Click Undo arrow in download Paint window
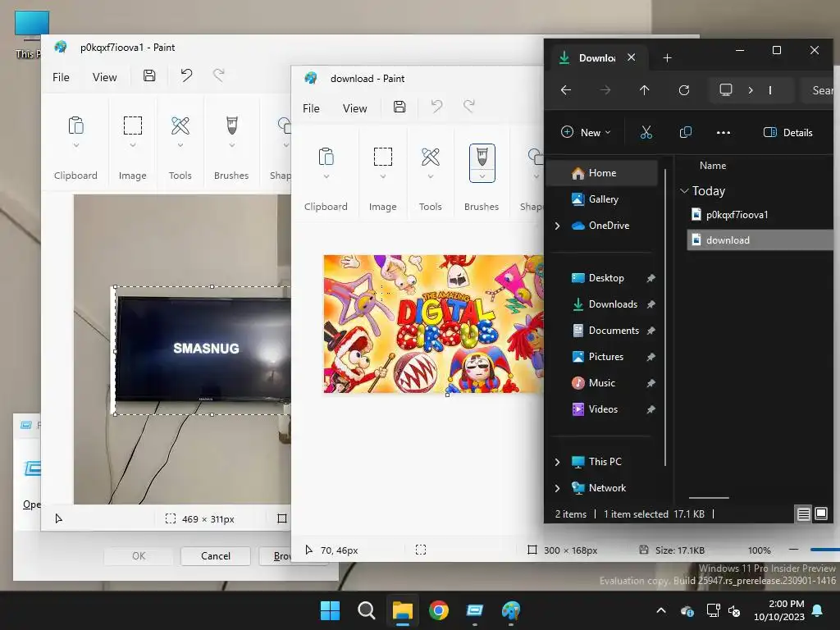The image size is (840, 630). (x=436, y=107)
